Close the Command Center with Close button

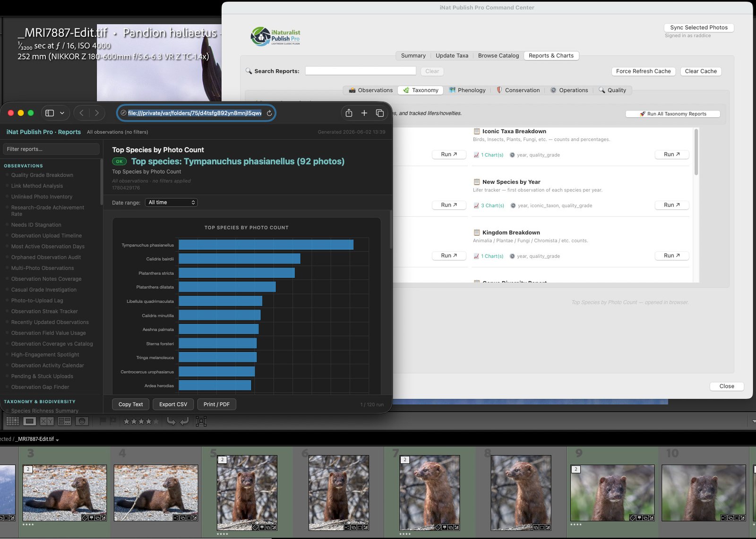coord(727,386)
